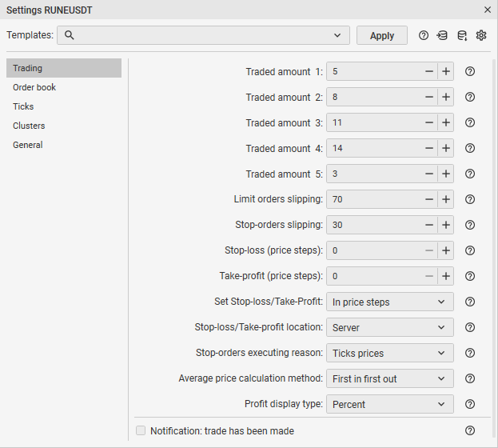Viewport: 498px width, 448px height.
Task: Show help for Limit orders slipping
Action: (470, 199)
